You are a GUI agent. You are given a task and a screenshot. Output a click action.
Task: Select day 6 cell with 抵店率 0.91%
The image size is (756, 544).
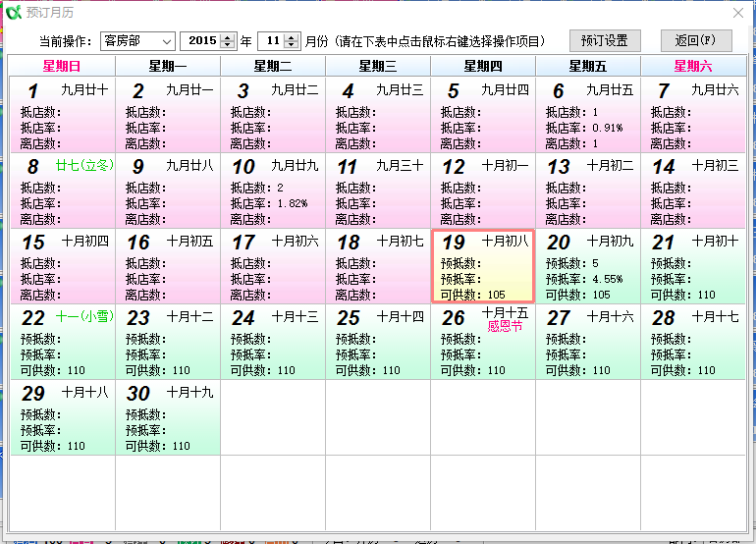pos(588,115)
